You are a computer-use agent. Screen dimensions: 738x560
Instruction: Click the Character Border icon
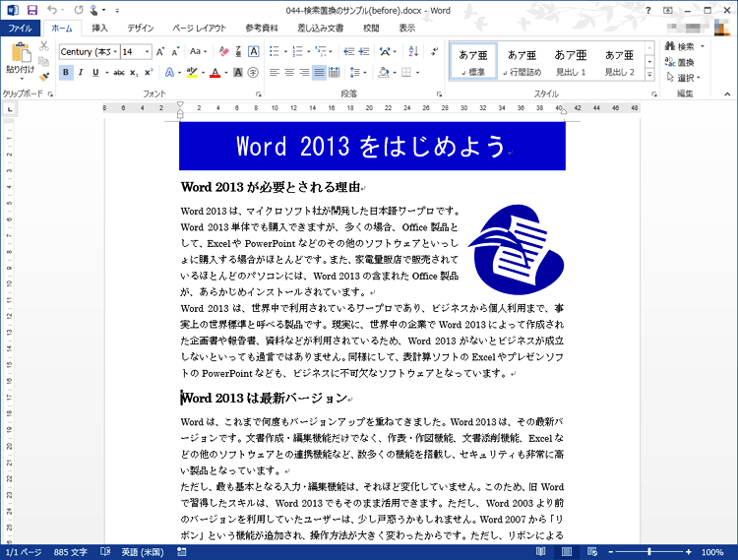coord(253,52)
